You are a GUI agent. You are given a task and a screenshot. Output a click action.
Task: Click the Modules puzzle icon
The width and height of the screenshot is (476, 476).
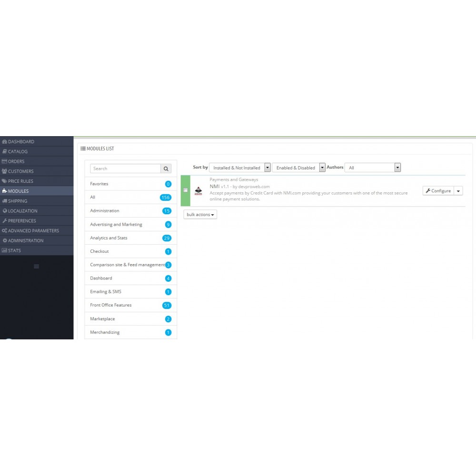pyautogui.click(x=4, y=191)
